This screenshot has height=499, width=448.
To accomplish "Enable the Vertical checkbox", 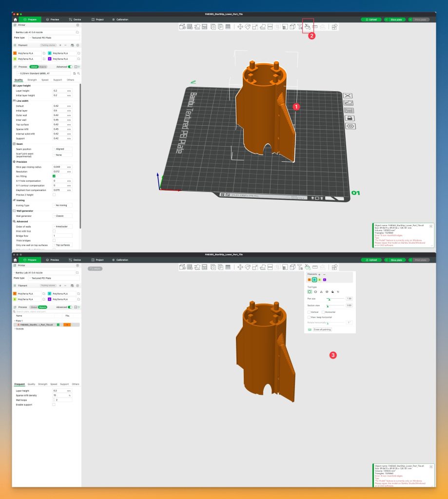I will (309, 312).
